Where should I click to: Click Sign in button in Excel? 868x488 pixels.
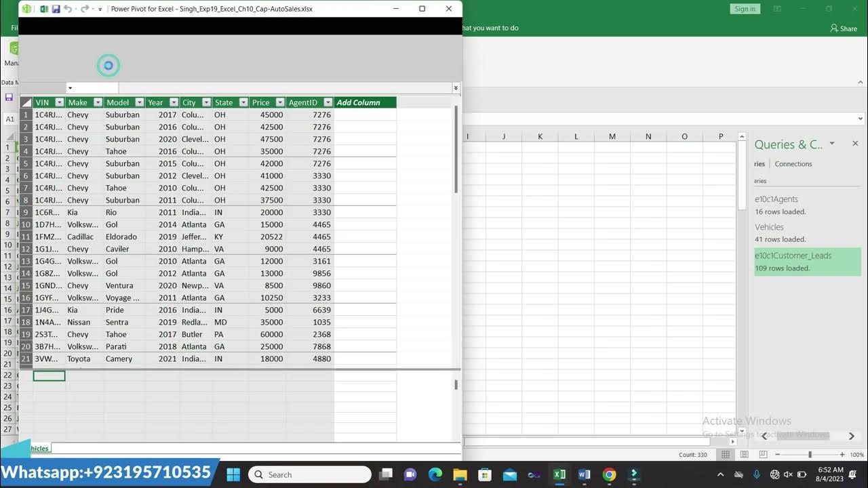coord(745,9)
